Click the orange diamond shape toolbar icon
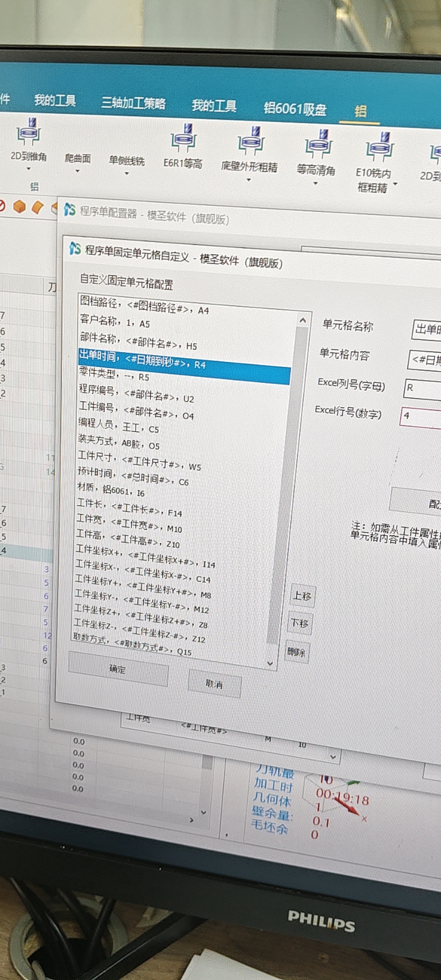 (x=38, y=207)
